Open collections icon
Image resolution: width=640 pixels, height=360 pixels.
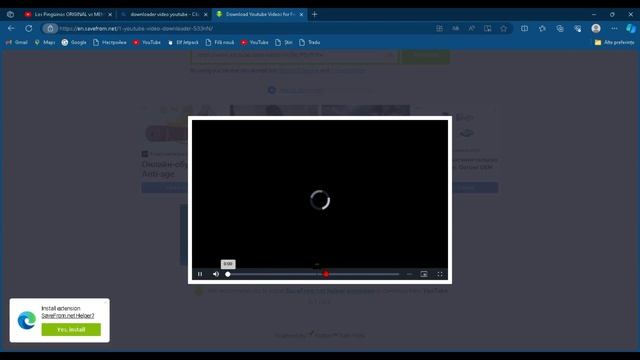(x=560, y=29)
